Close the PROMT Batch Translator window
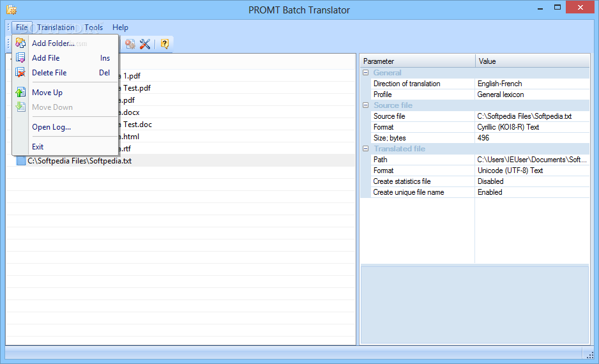Image resolution: width=599 pixels, height=364 pixels. [580, 8]
